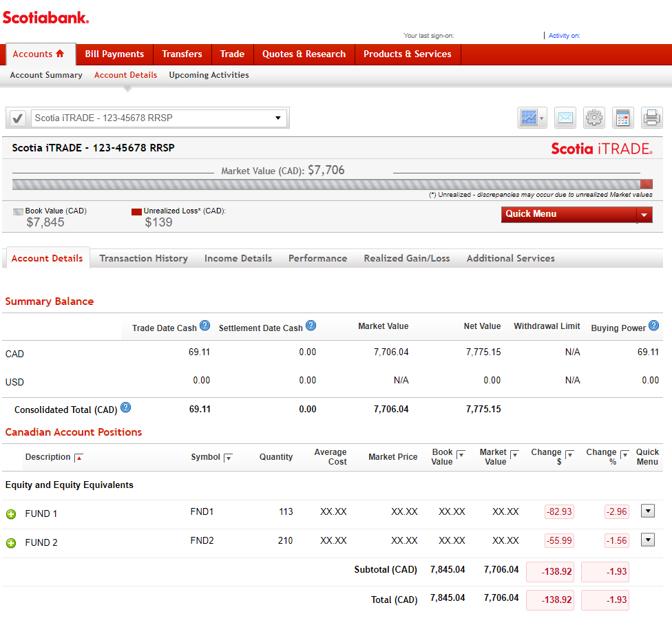Open the gear settings icon
The image size is (672, 625).
click(x=594, y=118)
